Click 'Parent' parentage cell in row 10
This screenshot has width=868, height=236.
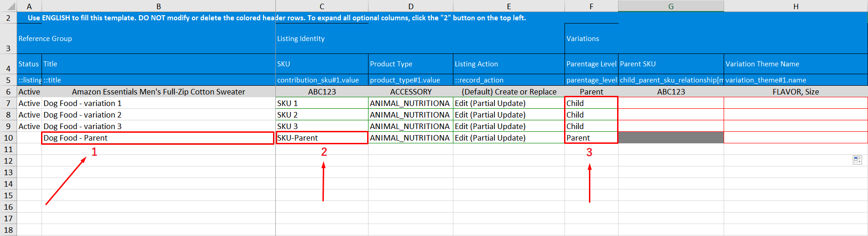(591, 138)
